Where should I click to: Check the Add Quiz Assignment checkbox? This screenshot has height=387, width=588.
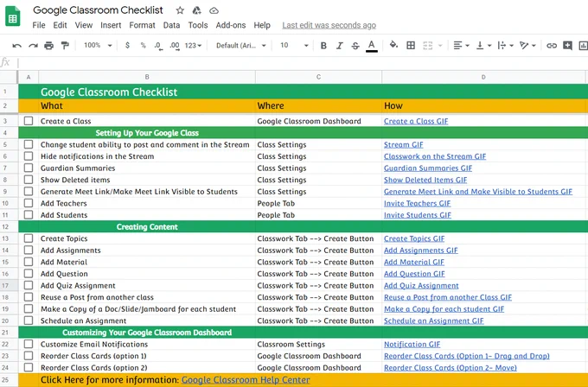(x=29, y=285)
